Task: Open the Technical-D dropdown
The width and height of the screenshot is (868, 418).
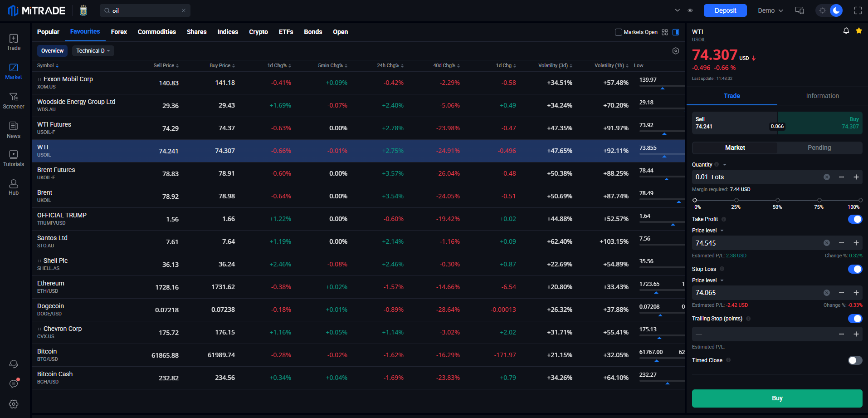Action: [93, 51]
